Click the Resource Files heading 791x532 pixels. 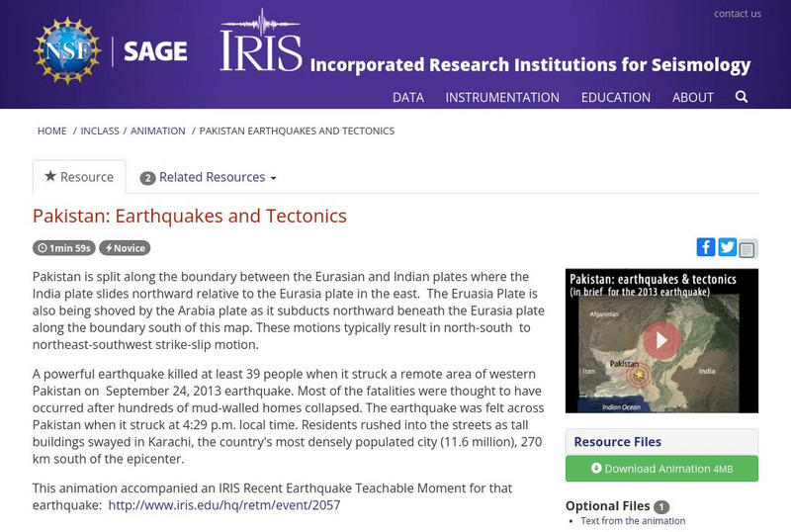click(x=617, y=442)
